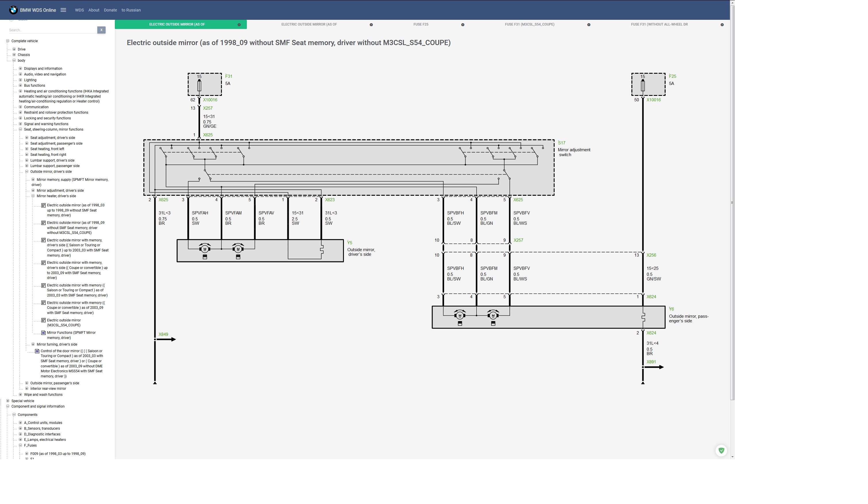The height and width of the screenshot is (504, 868).
Task: Close the active Electric Outside Mirror tab
Action: [x=239, y=25]
